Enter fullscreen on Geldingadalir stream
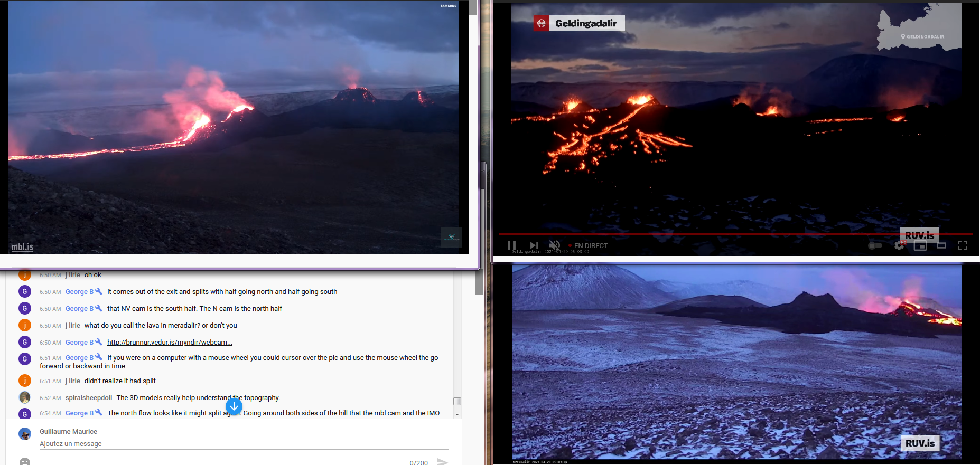The image size is (980, 465). click(x=963, y=245)
